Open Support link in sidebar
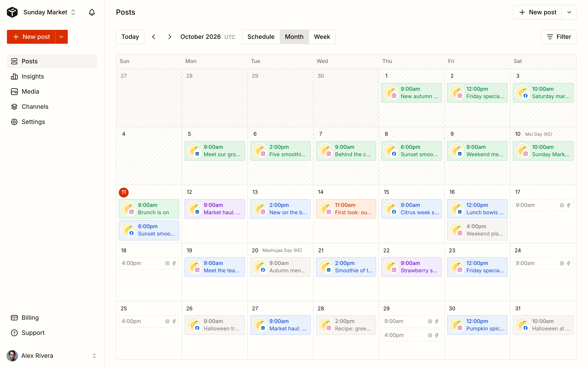 point(52,333)
